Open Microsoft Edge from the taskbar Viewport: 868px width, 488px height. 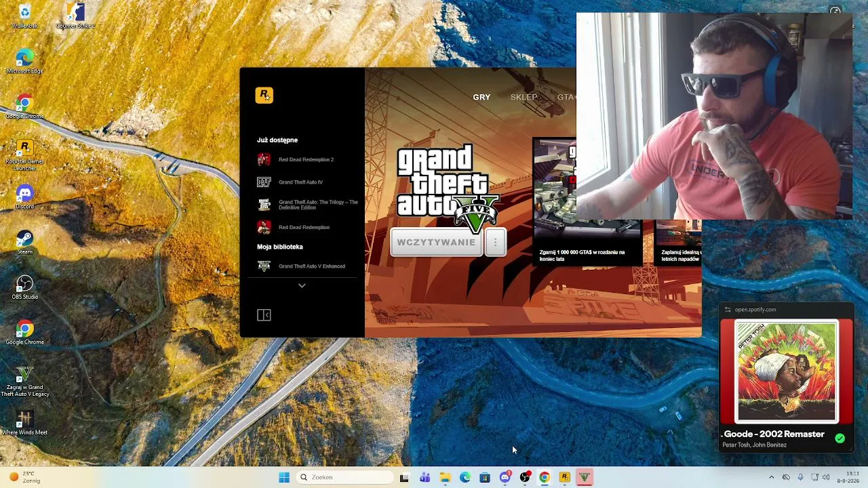click(x=465, y=477)
